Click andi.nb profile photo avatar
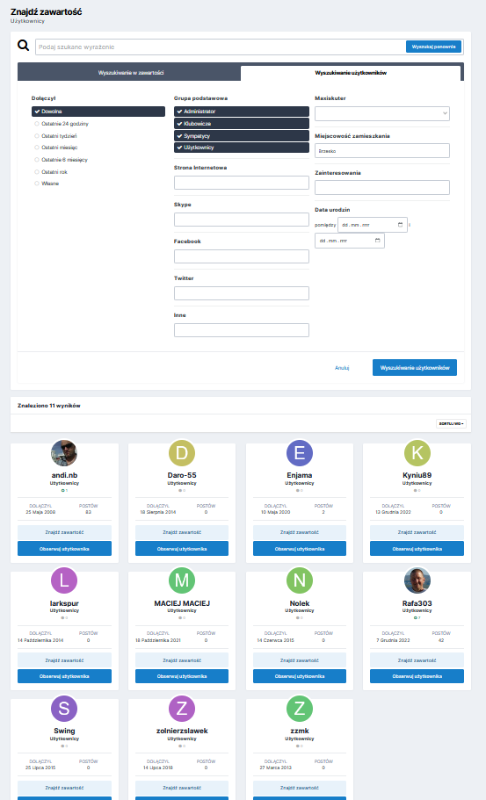 coord(64,453)
